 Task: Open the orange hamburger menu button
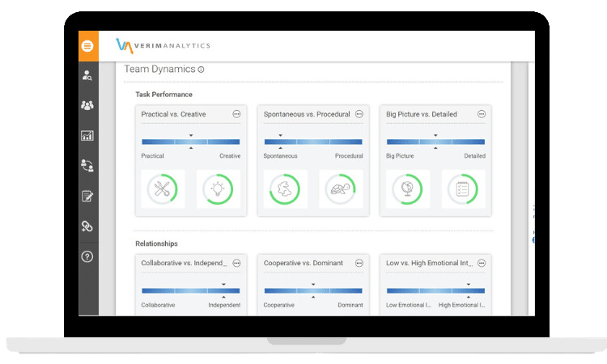(87, 46)
